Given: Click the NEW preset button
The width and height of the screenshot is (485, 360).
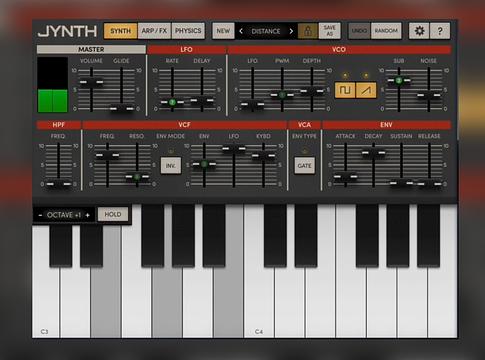Looking at the screenshot, I should (x=223, y=31).
